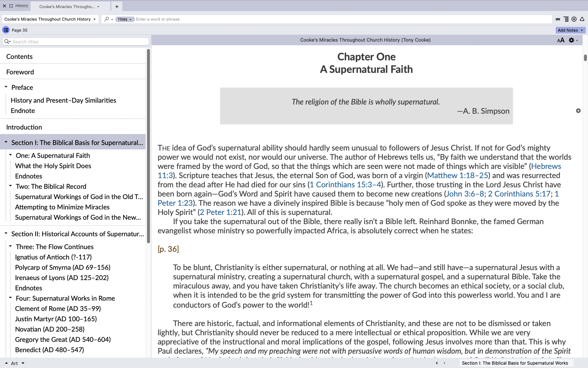This screenshot has height=368, width=588.
Task: Select Supernatural Workings of God in the Old T...
Action: 79,197
